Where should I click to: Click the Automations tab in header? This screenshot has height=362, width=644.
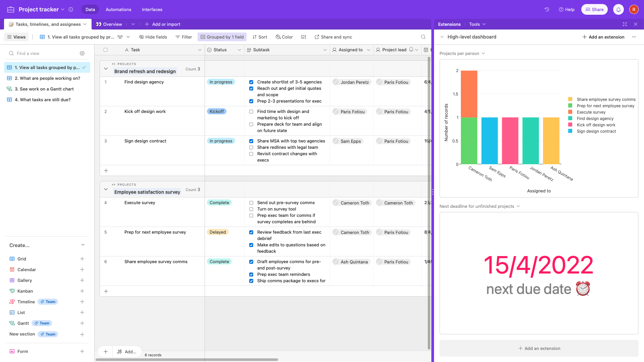tap(118, 9)
